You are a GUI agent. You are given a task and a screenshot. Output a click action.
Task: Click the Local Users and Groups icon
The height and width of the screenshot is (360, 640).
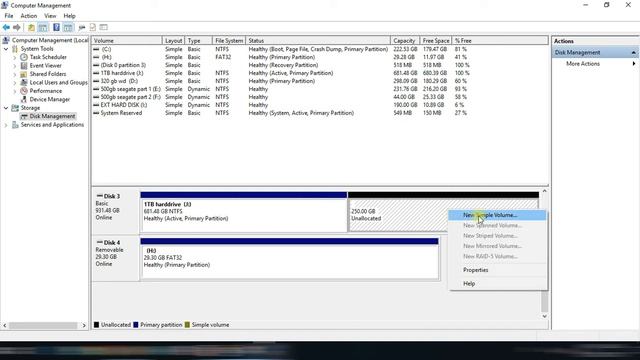24,82
